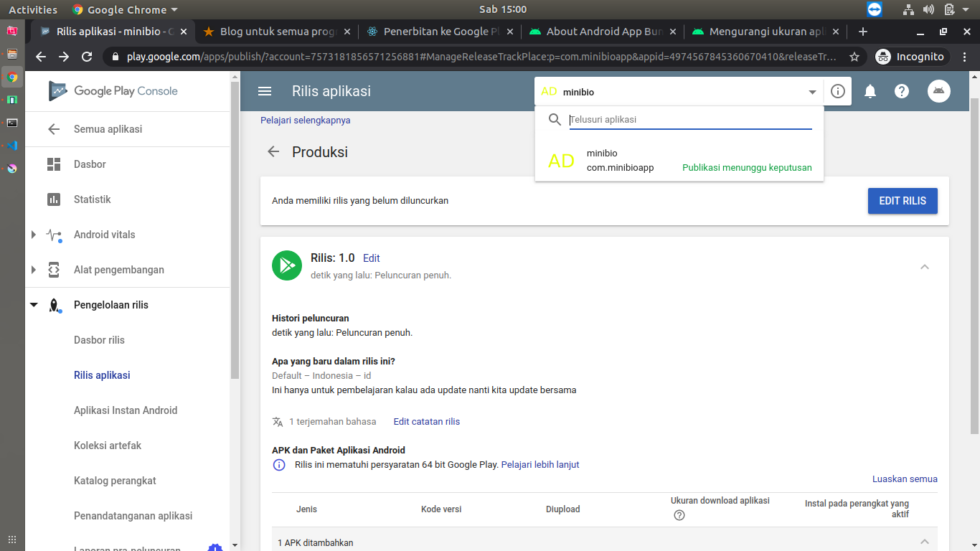Viewport: 980px width, 551px height.
Task: Close the Rilis aplikasi browser tab
Action: point(184,32)
